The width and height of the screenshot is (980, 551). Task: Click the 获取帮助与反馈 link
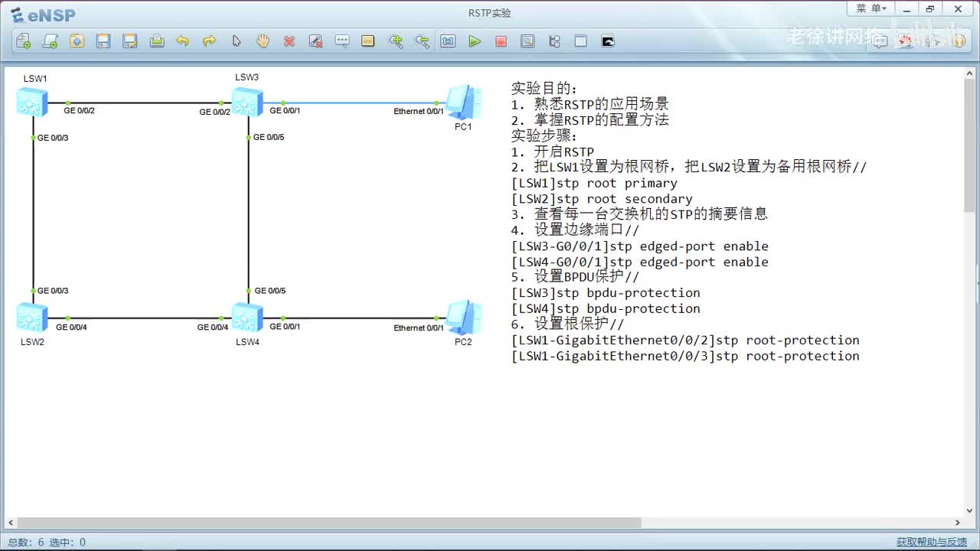pos(932,542)
